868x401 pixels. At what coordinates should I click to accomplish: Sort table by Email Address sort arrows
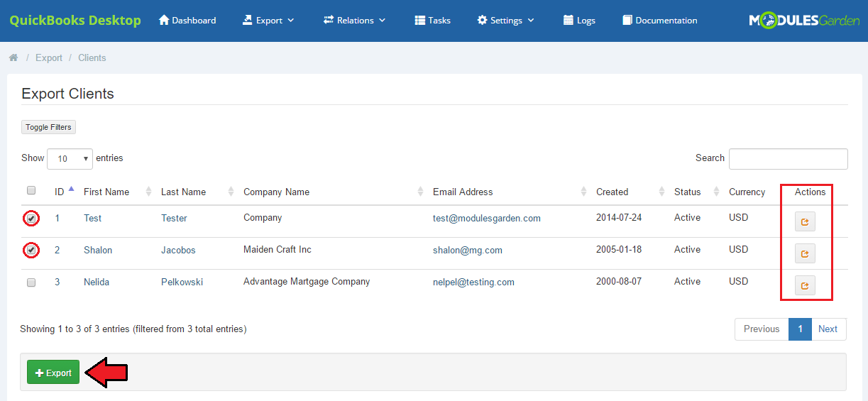(x=583, y=192)
